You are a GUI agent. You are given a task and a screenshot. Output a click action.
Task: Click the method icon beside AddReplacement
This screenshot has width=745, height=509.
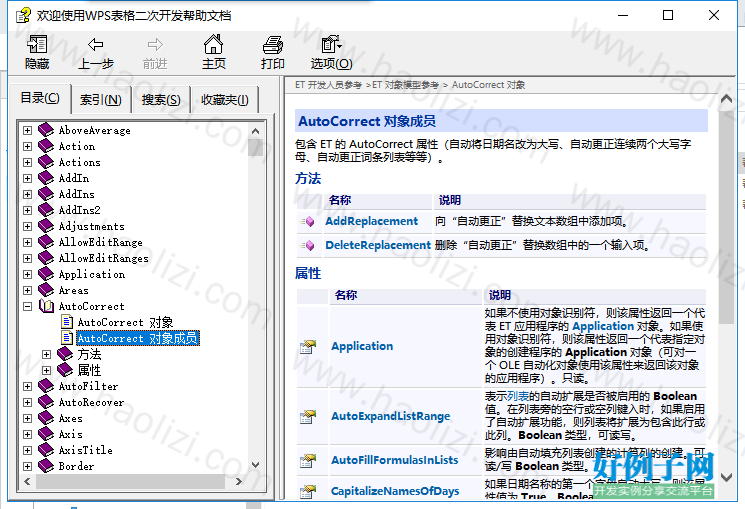point(307,221)
